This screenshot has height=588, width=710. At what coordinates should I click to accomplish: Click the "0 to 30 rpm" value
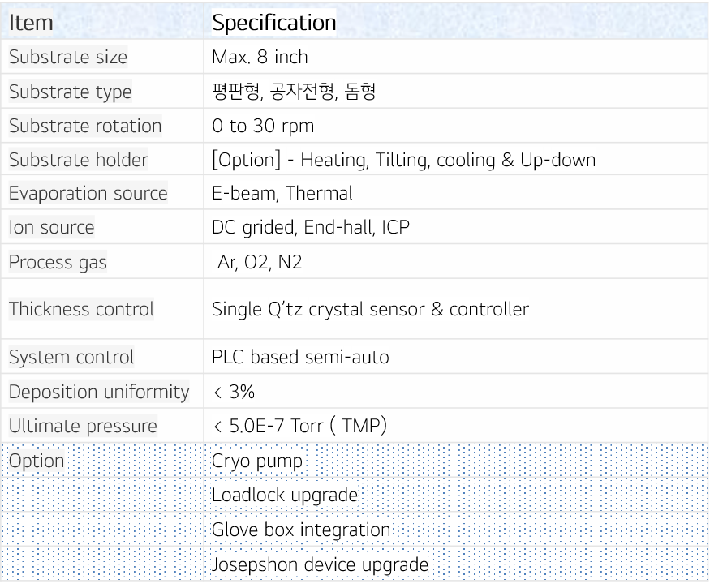[263, 127]
